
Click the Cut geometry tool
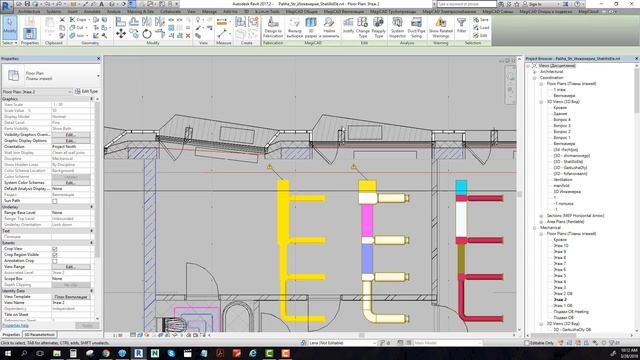(x=77, y=28)
